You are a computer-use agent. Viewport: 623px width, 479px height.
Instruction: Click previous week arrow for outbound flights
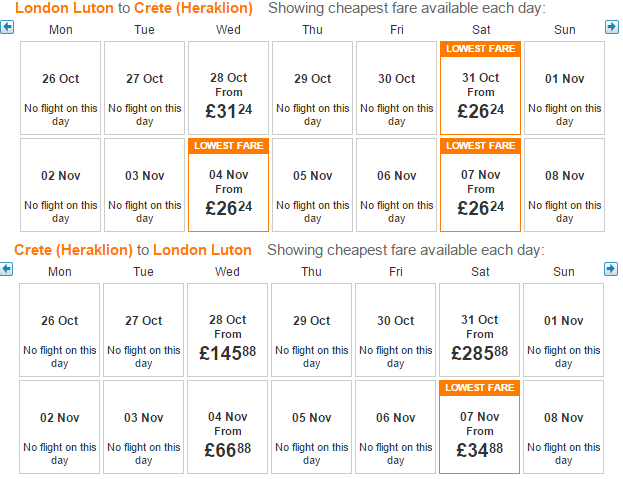tap(7, 27)
